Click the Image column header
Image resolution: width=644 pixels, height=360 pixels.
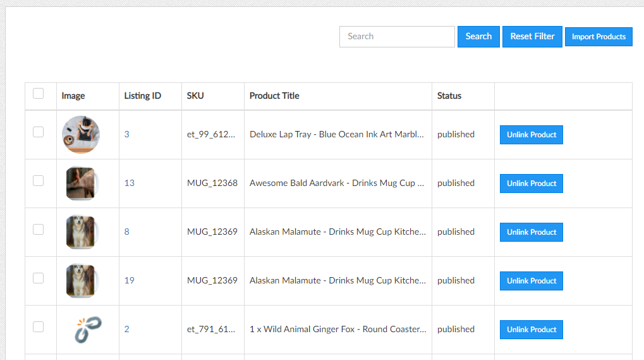[x=73, y=96]
